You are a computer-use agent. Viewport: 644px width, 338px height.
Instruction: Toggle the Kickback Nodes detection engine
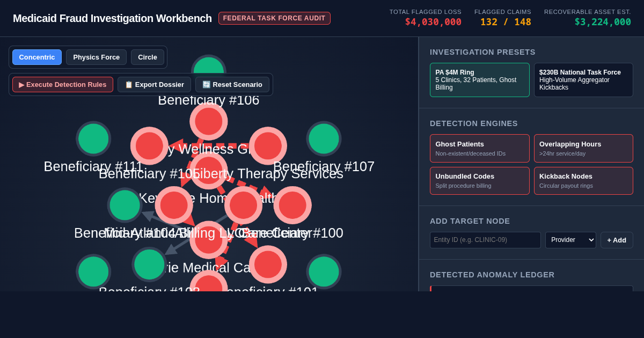(x=583, y=181)
